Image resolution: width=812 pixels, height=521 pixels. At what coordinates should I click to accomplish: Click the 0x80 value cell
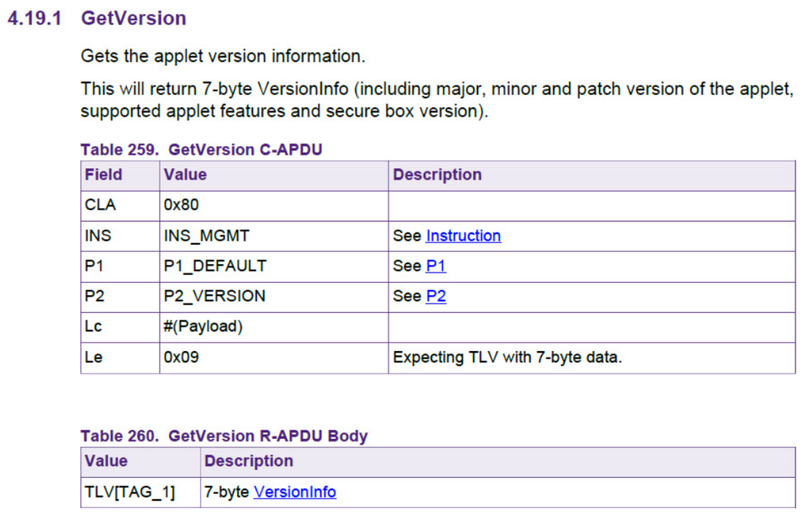(x=181, y=206)
